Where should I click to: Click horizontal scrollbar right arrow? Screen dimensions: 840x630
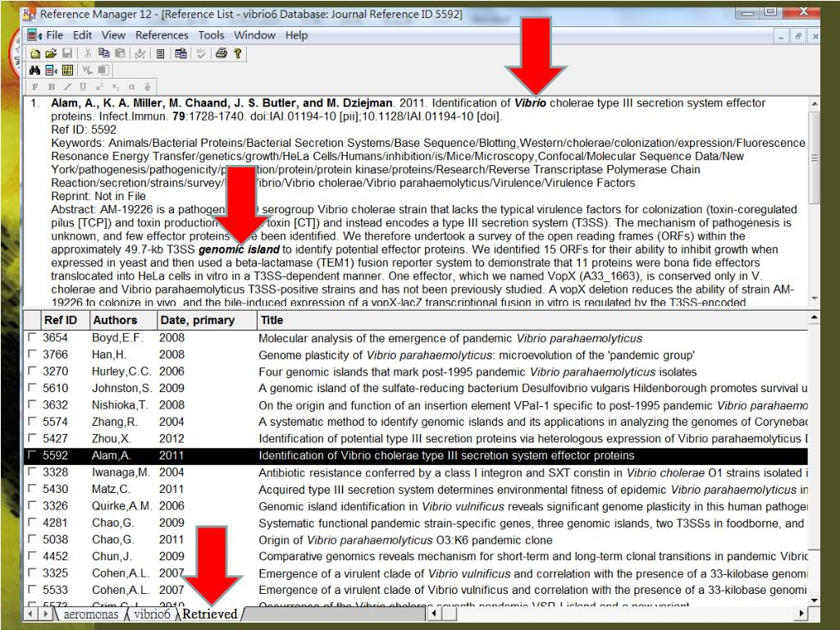[801, 614]
